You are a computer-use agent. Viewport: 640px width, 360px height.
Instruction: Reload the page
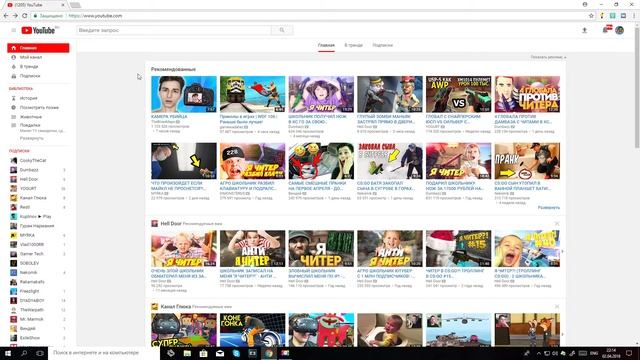[24, 16]
